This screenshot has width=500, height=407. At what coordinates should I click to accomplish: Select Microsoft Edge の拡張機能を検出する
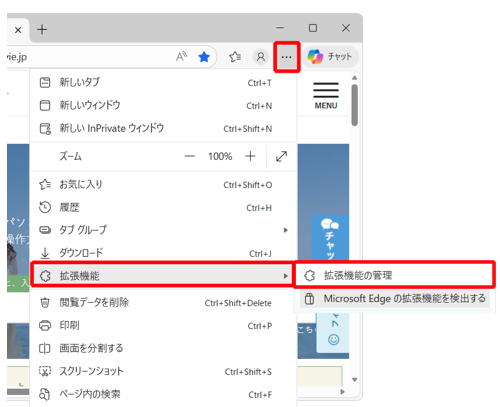pyautogui.click(x=396, y=298)
